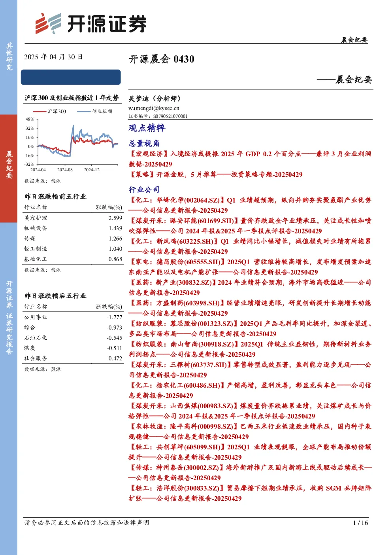Image resolution: width=392 pixels, height=555 pixels.
Task: Click the 公用事业 row in bottom-five table
Action: click(x=73, y=317)
